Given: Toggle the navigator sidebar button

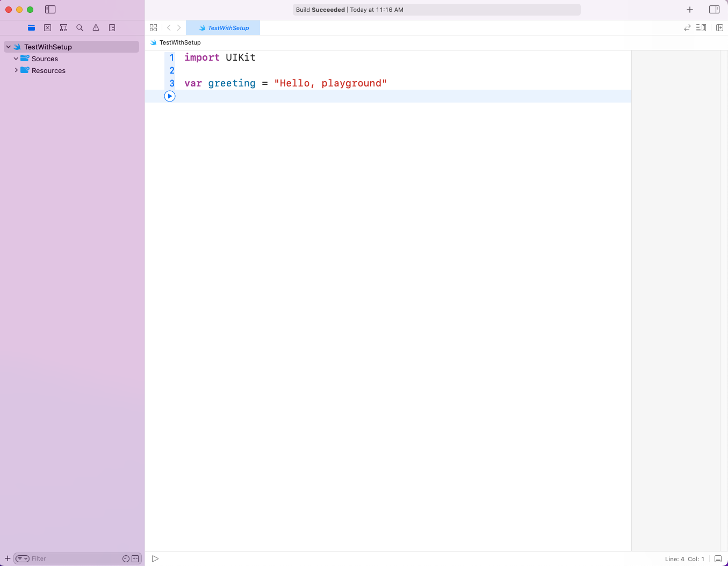Looking at the screenshot, I should coord(51,10).
